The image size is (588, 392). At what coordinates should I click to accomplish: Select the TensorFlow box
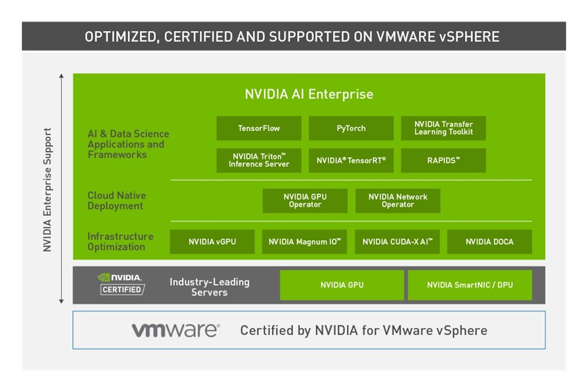point(259,128)
